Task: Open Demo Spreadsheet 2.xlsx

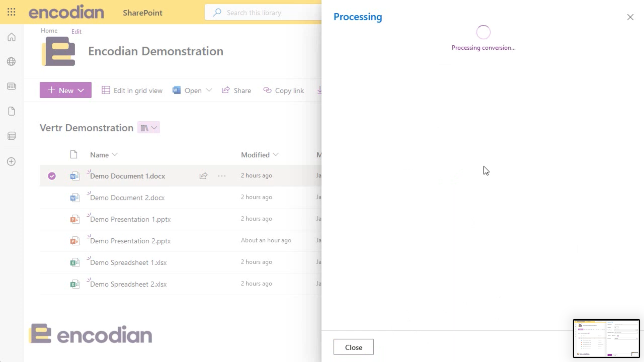Action: point(128,284)
